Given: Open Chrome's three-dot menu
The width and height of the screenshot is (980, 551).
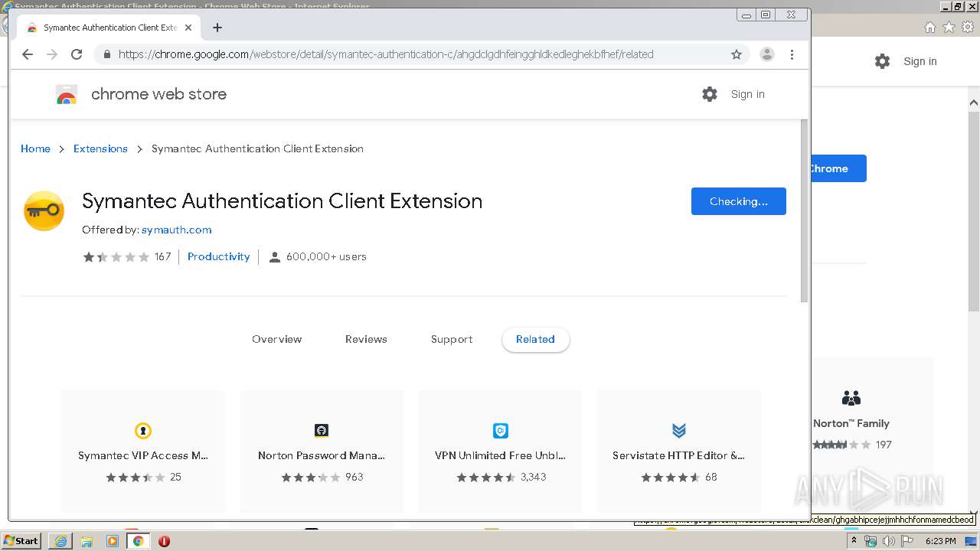Looking at the screenshot, I should [792, 54].
